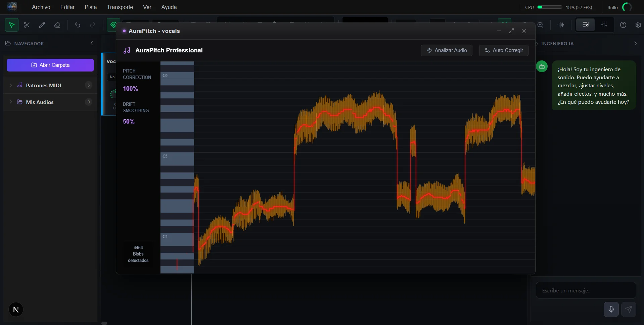
Task: Open the Transporte menu
Action: coord(120,7)
